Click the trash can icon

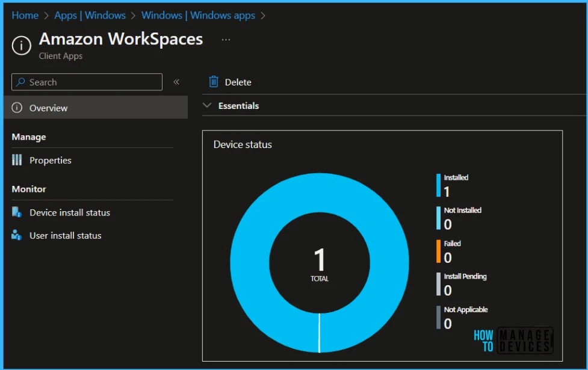[x=214, y=81]
